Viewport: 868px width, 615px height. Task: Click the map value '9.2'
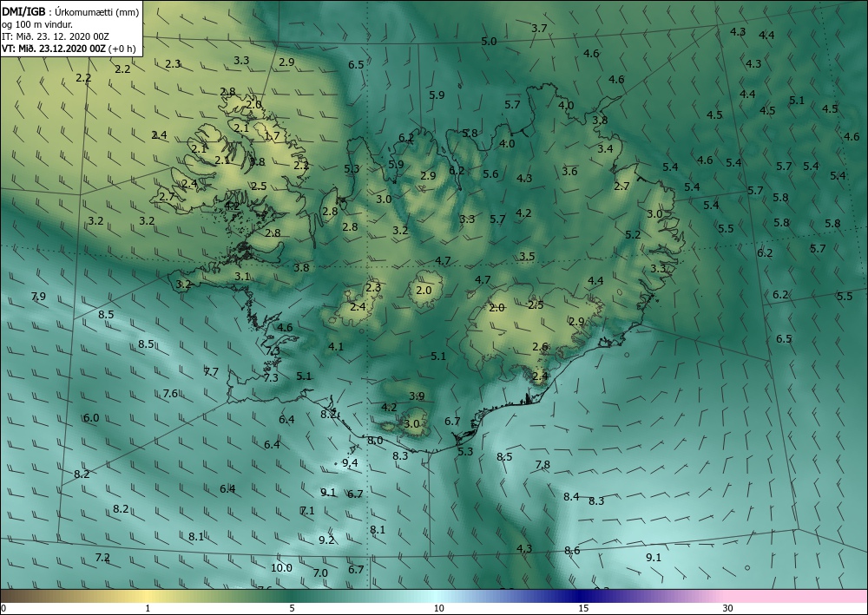point(326,540)
